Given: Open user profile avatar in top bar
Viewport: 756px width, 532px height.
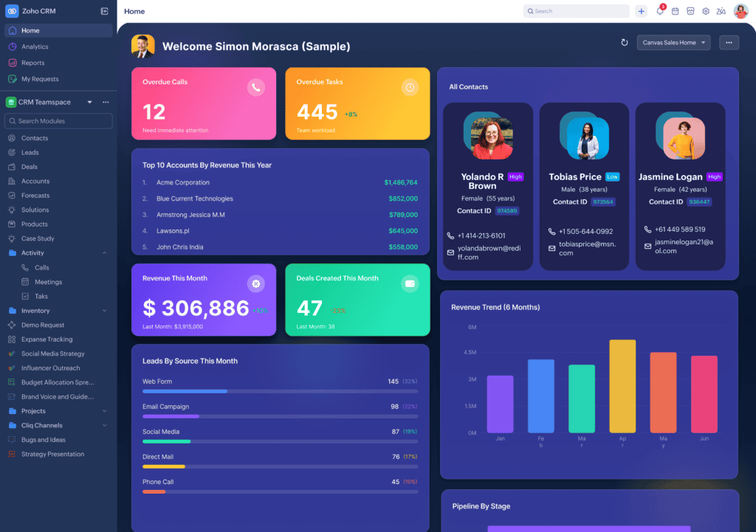Looking at the screenshot, I should (740, 11).
